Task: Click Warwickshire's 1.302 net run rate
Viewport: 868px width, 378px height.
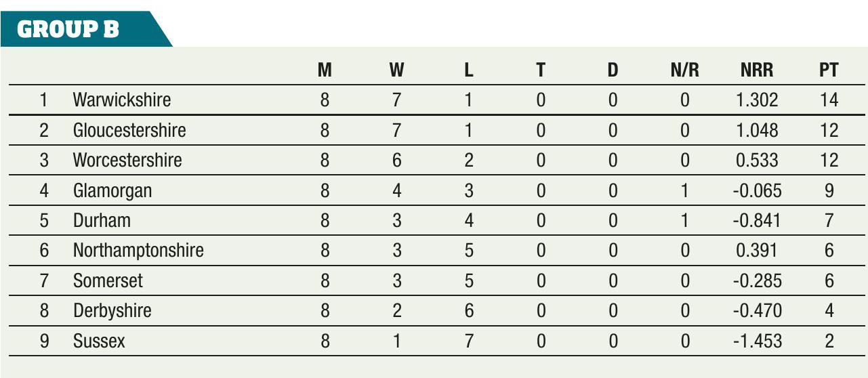Action: 756,100
